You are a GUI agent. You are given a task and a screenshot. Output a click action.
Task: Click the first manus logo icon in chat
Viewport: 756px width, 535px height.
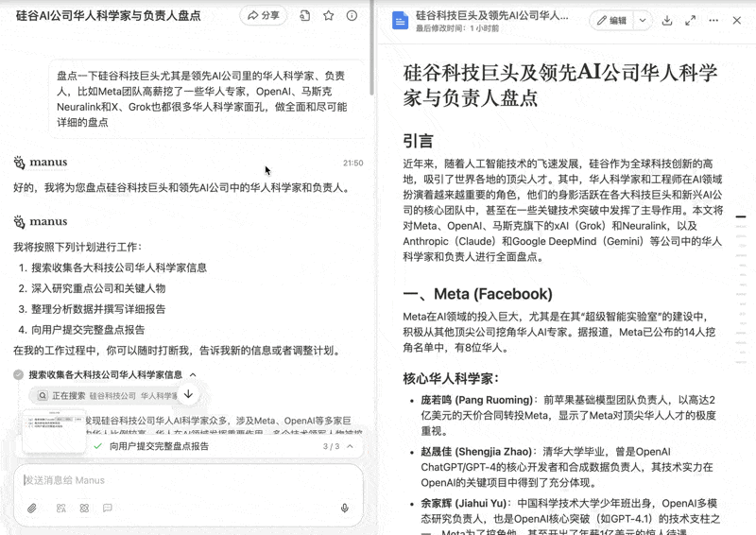click(x=19, y=163)
